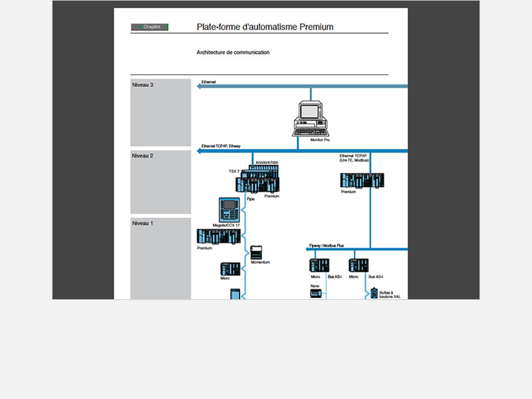This screenshot has width=532, height=399.
Task: Click the Monitor Pro computer icon
Action: [311, 118]
